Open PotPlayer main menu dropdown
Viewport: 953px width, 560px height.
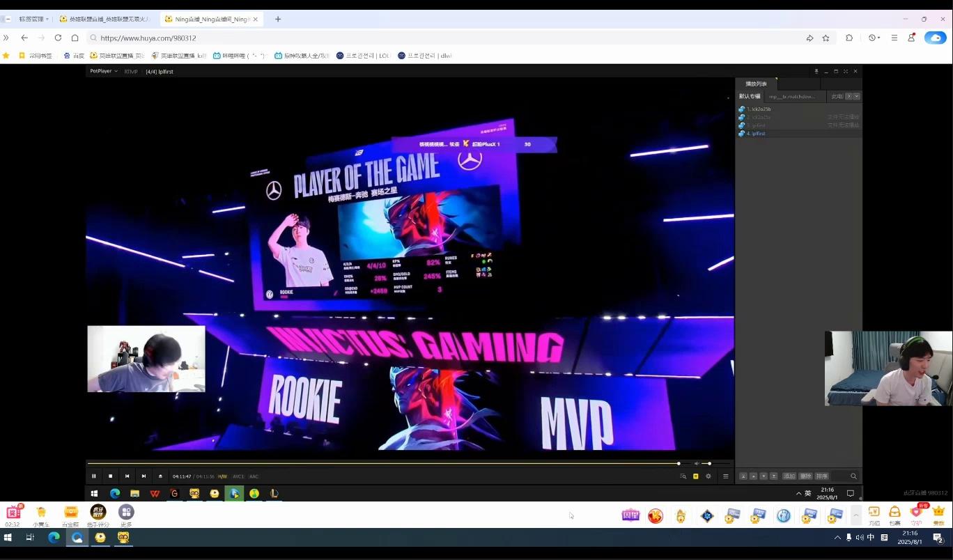pos(104,71)
